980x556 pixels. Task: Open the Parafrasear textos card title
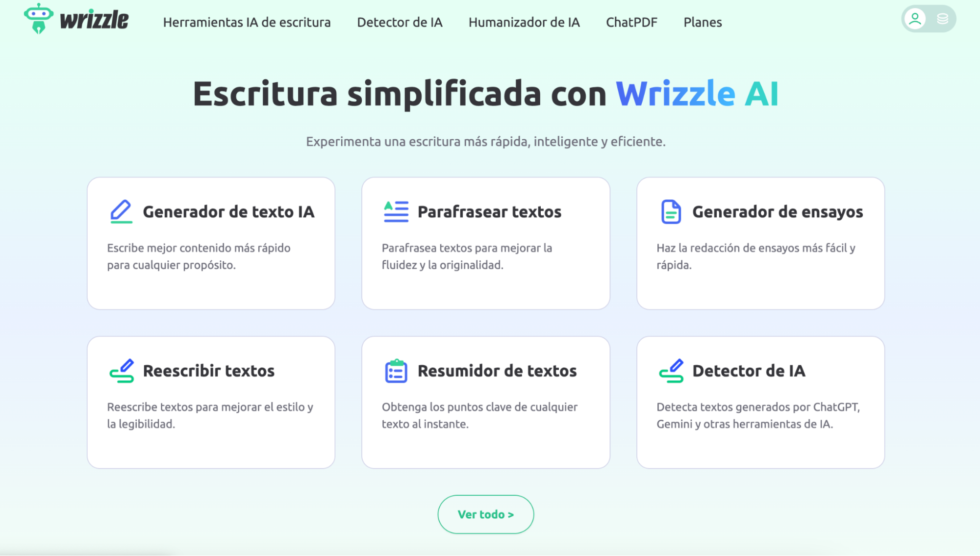(489, 212)
